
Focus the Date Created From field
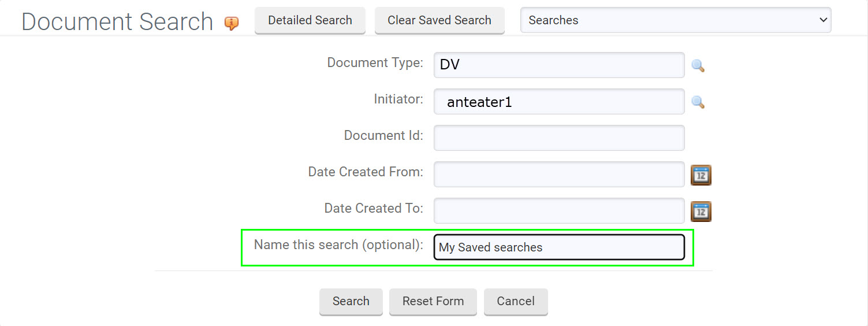tap(559, 175)
